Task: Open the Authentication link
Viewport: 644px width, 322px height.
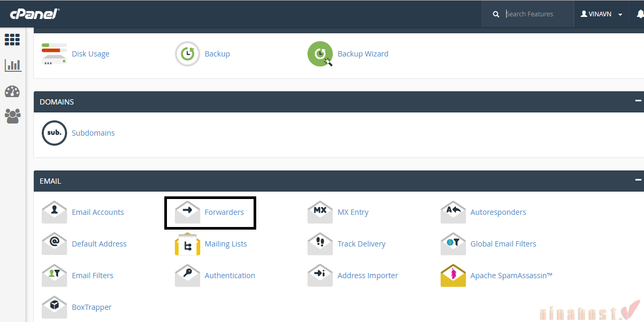Action: point(230,276)
